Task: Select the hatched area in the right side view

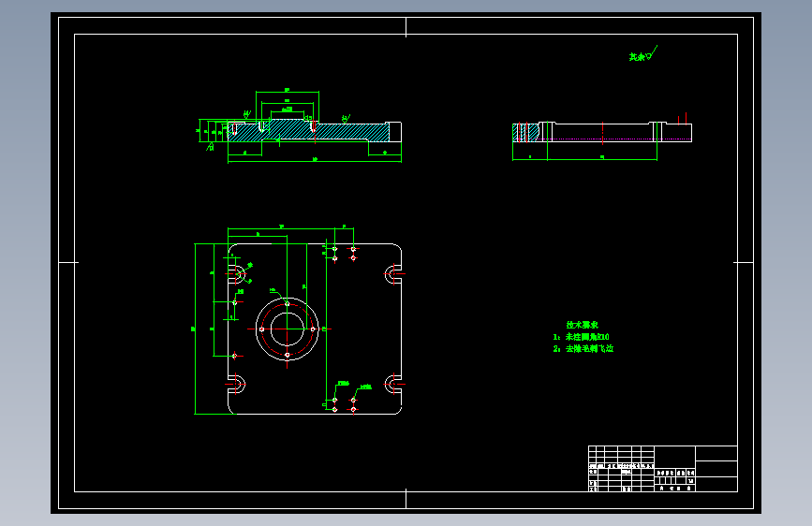Action: (x=525, y=133)
